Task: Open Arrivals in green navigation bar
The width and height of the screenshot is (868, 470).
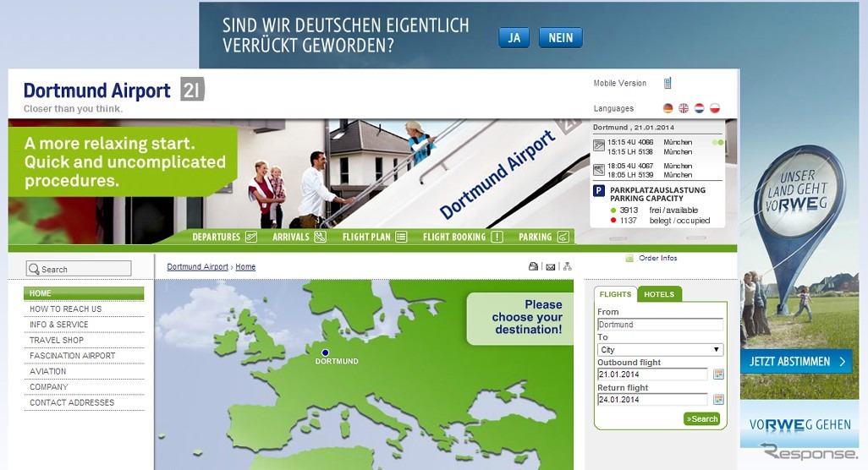Action: tap(299, 237)
